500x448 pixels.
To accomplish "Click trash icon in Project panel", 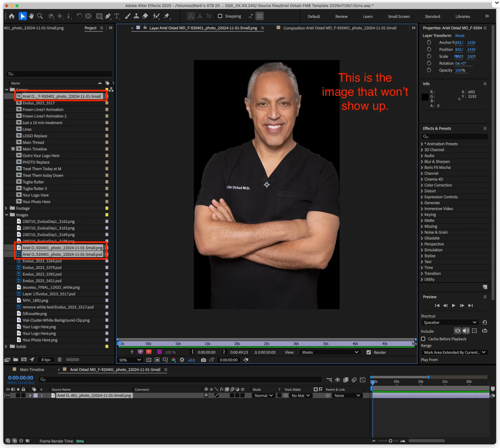I will pos(60,359).
